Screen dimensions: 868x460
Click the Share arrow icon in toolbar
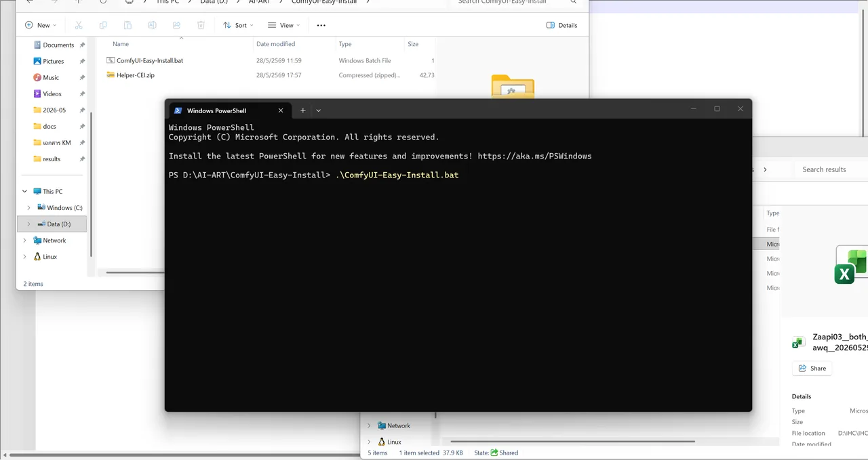tap(176, 25)
